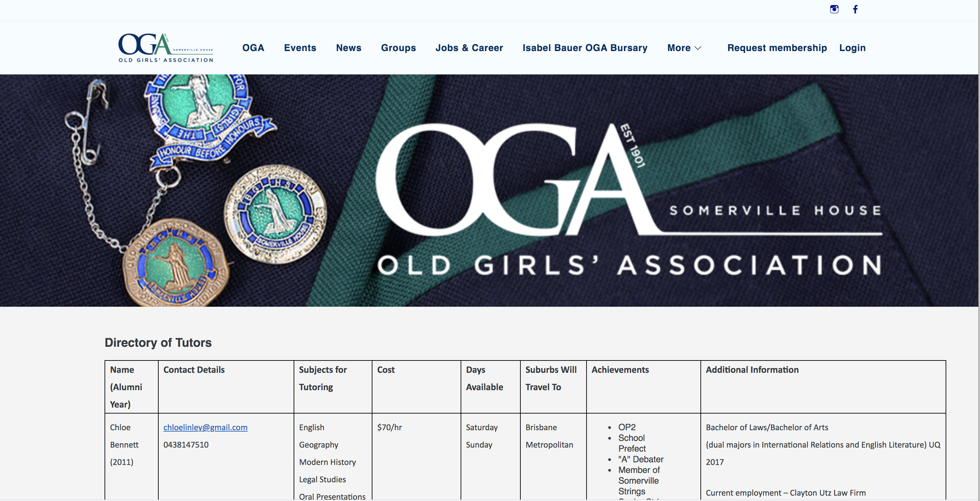Click the Login link
This screenshot has height=501, width=980.
coord(852,48)
